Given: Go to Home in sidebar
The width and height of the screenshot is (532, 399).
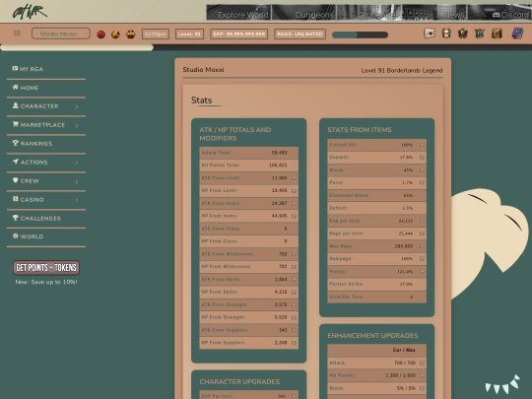Looking at the screenshot, I should point(26,88).
